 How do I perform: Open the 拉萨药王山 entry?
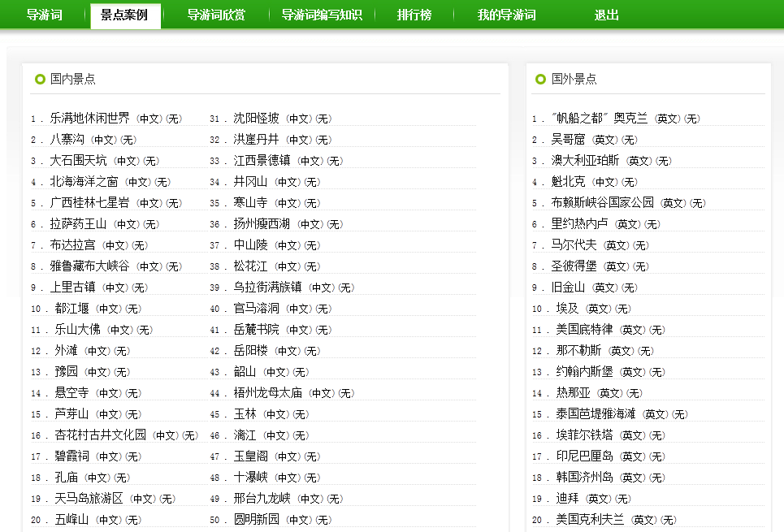(78, 223)
